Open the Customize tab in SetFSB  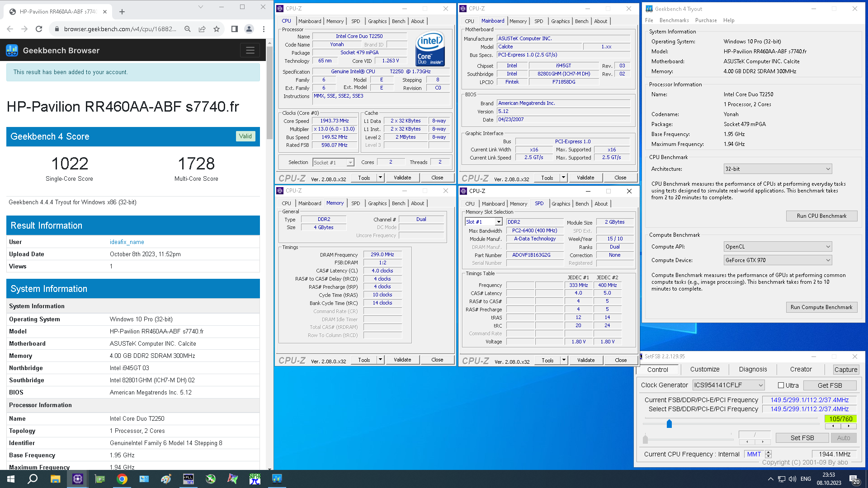(705, 369)
